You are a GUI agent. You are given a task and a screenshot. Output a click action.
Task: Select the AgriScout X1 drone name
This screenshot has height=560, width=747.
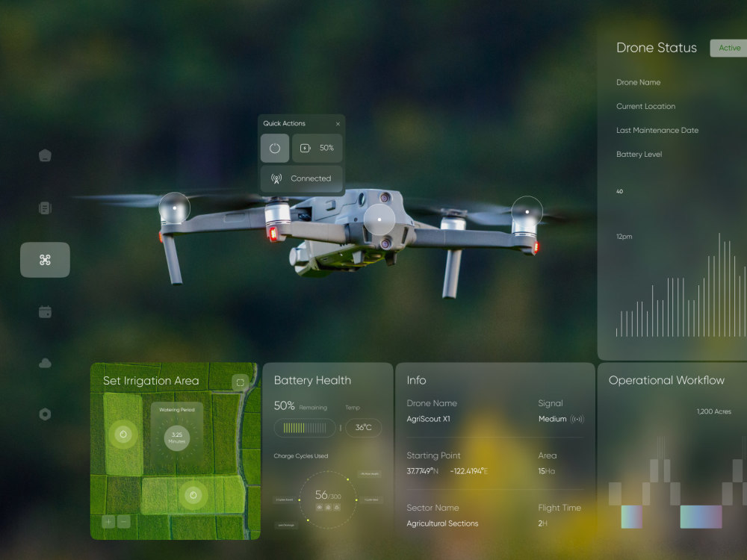(x=428, y=419)
